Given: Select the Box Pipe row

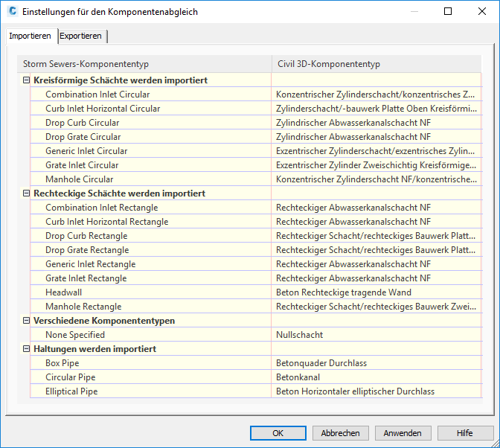Looking at the screenshot, I should click(256, 363).
